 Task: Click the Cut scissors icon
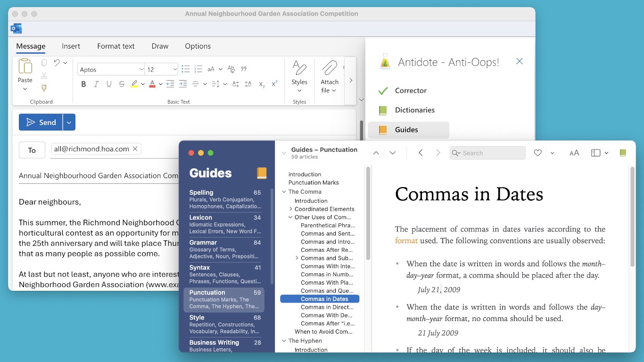(x=44, y=75)
